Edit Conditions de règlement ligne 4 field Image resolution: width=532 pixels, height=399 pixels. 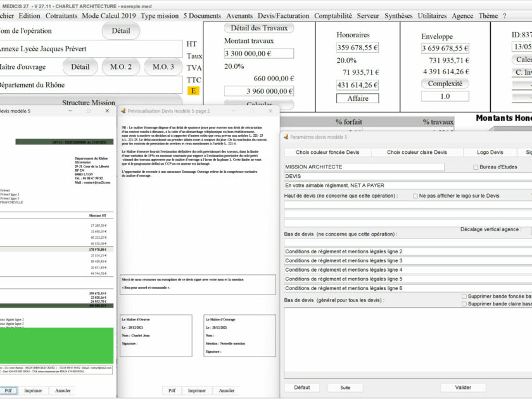[408, 270]
